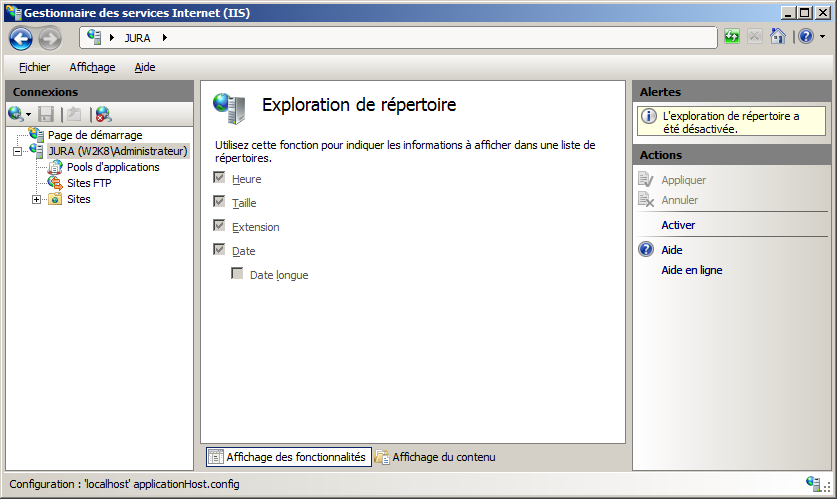This screenshot has width=837, height=499.
Task: Toggle the Date longue checkbox
Action: coord(238,275)
